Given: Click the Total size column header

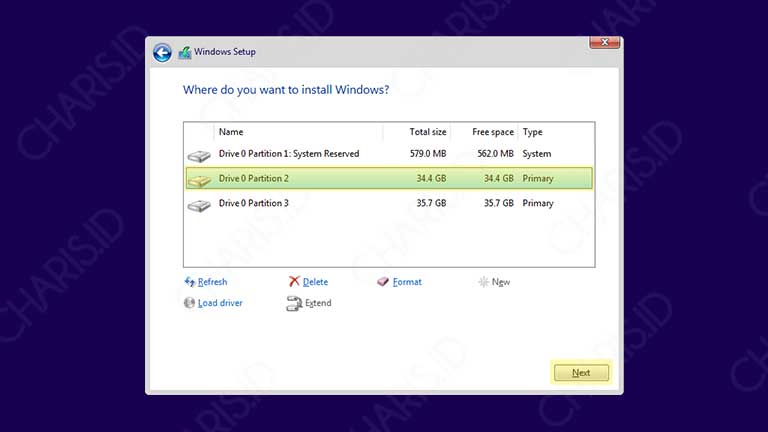Looking at the screenshot, I should [428, 132].
